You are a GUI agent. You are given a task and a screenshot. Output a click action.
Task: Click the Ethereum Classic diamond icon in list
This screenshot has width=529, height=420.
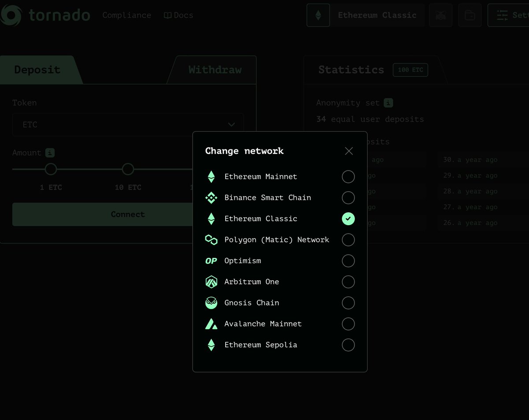pyautogui.click(x=211, y=219)
